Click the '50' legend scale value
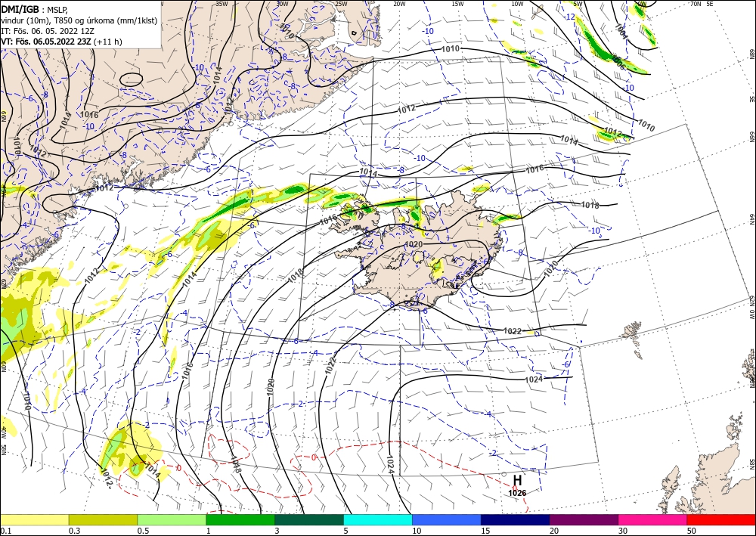Screen dimensions: 756x536 point(692,531)
